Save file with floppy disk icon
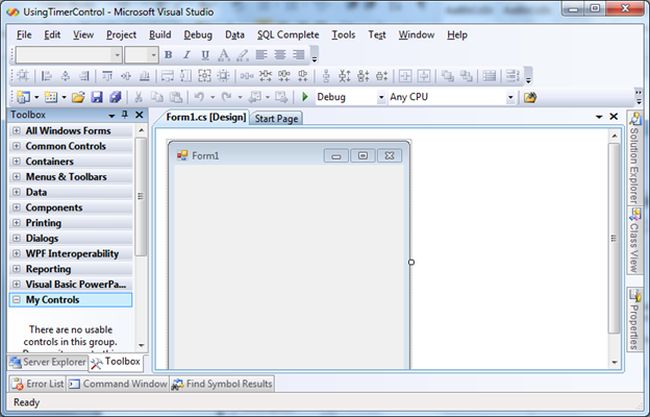Viewport: 650px width, 417px height. point(97,97)
